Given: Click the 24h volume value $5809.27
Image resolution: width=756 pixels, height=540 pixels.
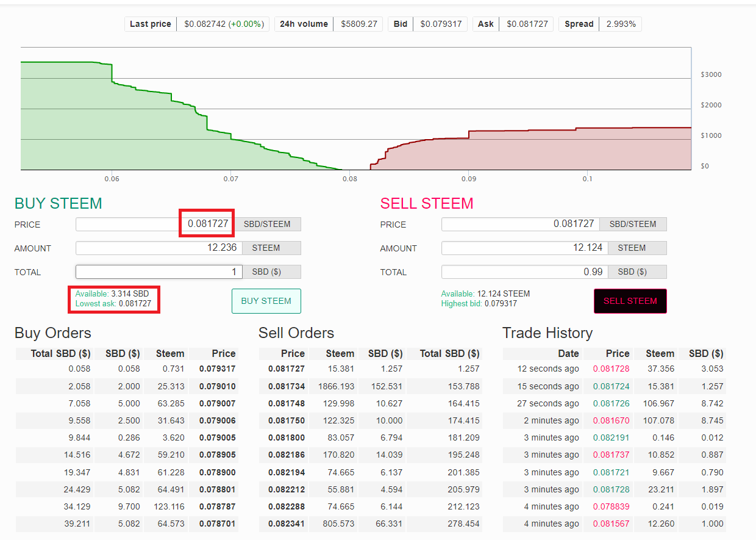Looking at the screenshot, I should point(359,24).
